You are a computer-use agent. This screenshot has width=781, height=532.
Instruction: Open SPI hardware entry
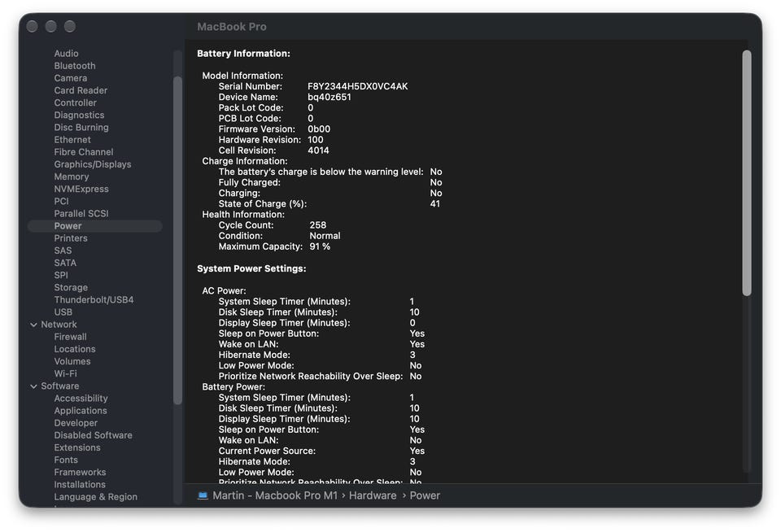click(x=61, y=276)
